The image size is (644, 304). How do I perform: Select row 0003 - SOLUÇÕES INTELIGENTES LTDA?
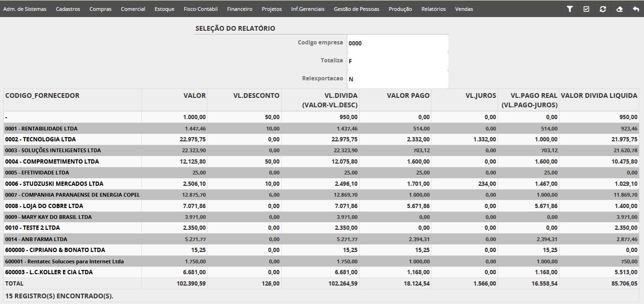[321, 150]
